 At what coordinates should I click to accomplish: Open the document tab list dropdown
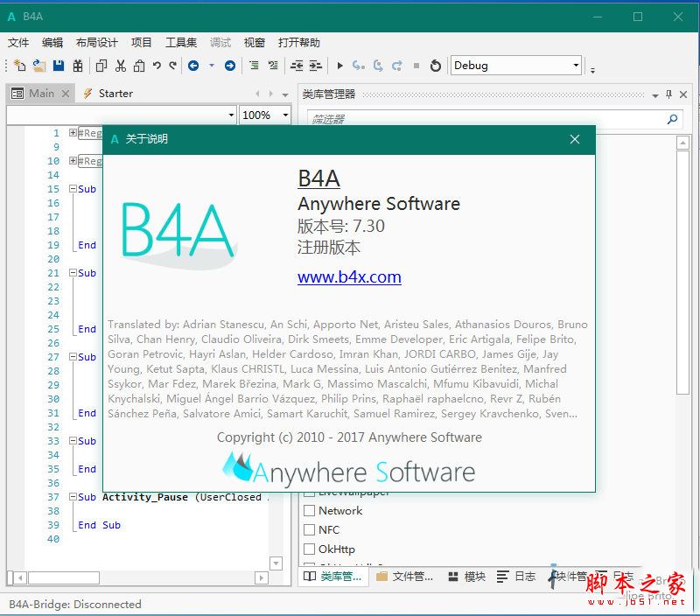click(285, 94)
